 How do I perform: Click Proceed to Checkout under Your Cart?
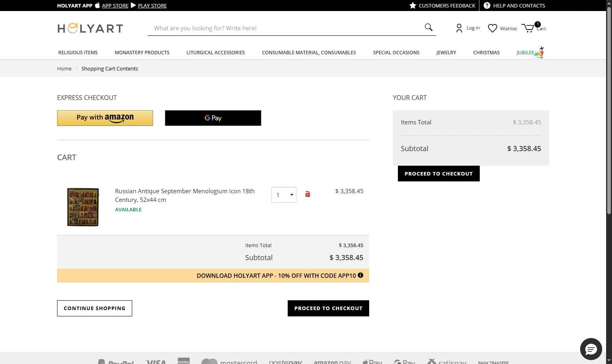click(x=439, y=174)
